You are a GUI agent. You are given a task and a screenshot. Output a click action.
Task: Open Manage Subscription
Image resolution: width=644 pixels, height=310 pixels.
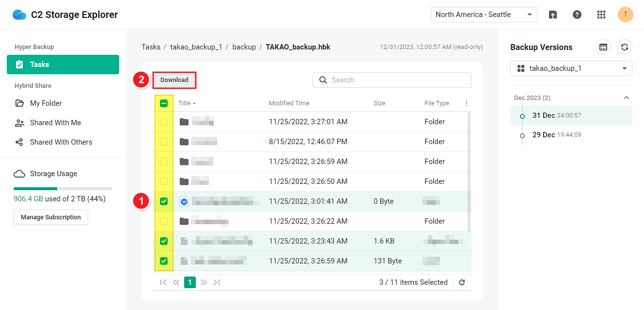[50, 217]
